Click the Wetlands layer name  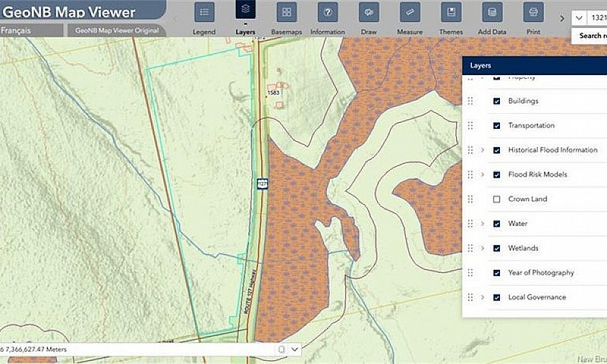click(x=523, y=248)
